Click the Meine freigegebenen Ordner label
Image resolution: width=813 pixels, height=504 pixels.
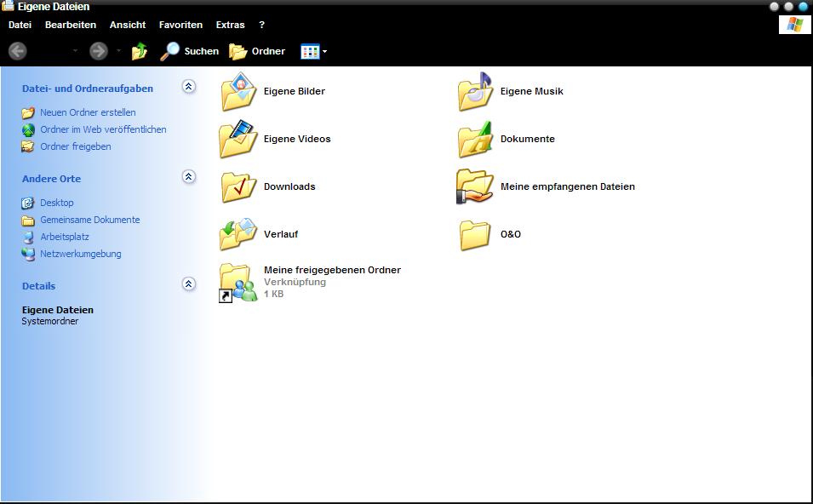[x=332, y=270]
